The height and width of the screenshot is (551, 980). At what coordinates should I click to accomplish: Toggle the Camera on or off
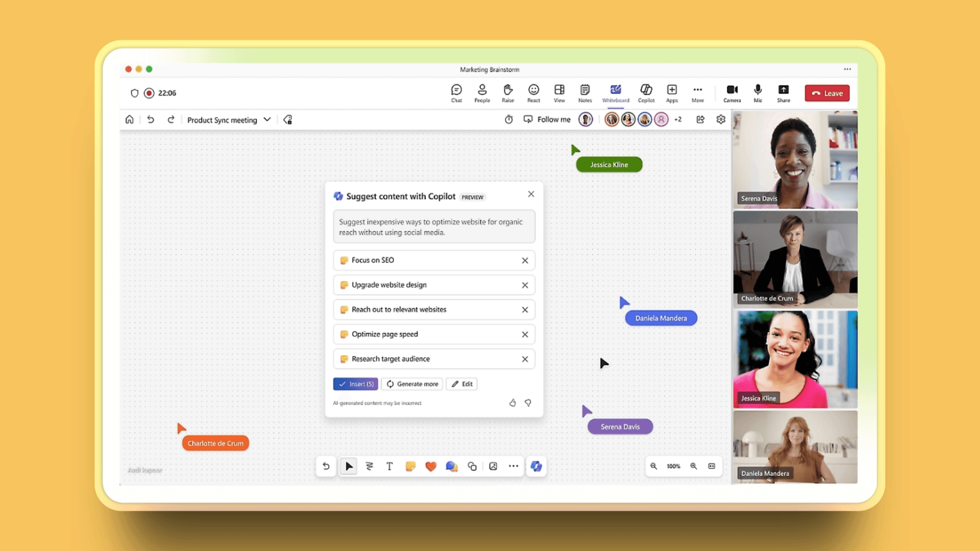coord(732,93)
